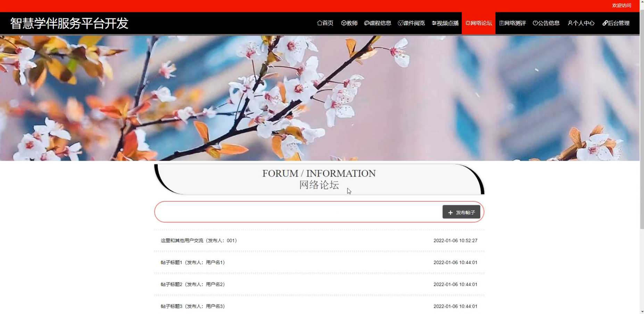Click the icon beside 视频点播
Viewport: 644px width, 314px height.
[x=434, y=23]
